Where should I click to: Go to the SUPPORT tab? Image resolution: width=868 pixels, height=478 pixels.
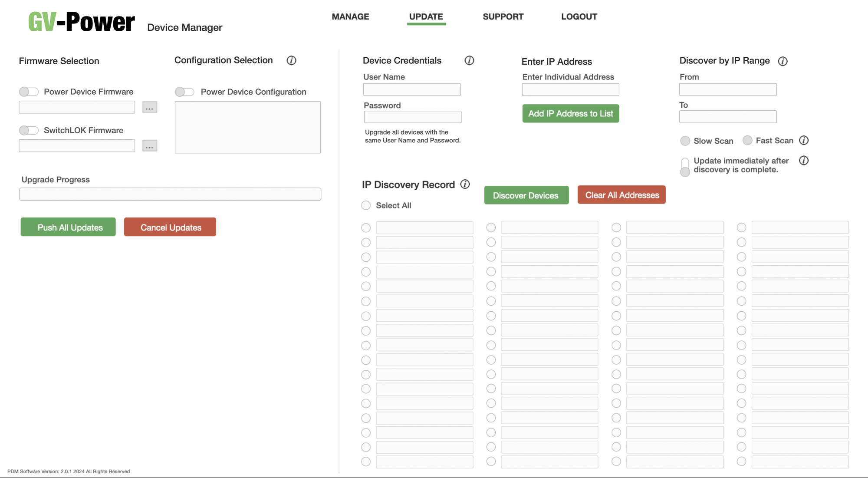503,16
